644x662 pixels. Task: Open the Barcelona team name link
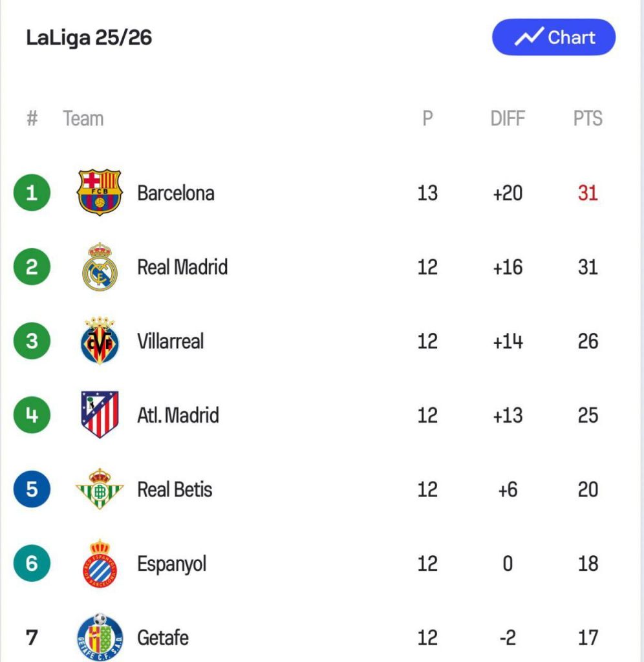(x=175, y=193)
